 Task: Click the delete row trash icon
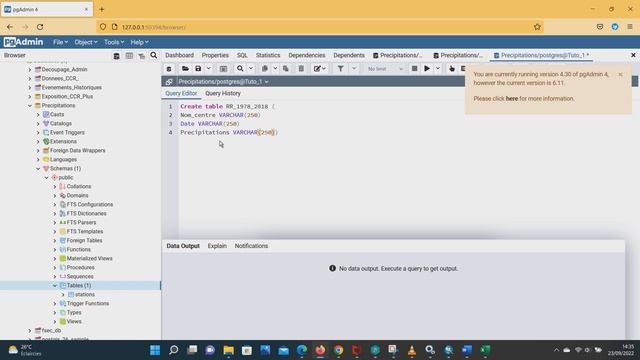point(301,69)
